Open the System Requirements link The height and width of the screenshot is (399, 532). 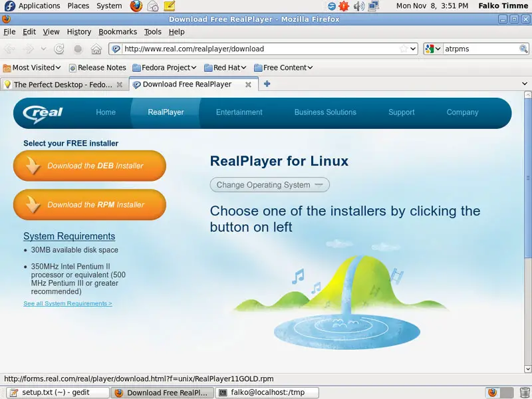coord(69,236)
